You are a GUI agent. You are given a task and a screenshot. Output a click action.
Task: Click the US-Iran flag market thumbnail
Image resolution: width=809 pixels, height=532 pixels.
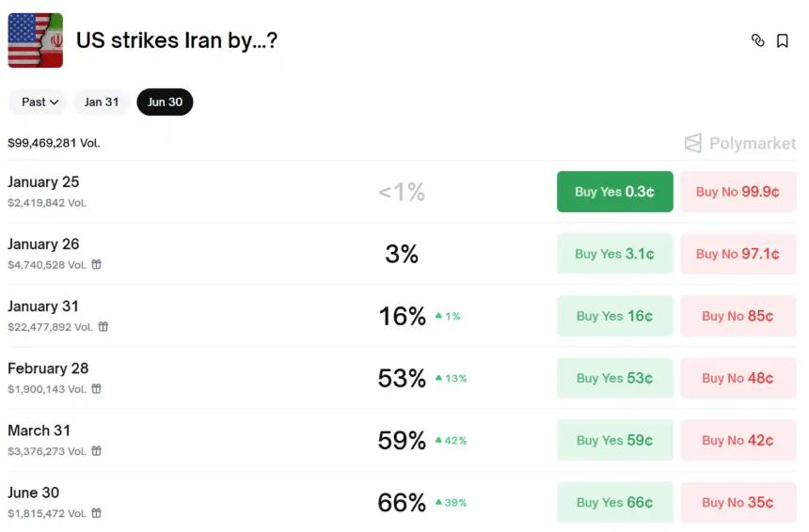coord(35,40)
